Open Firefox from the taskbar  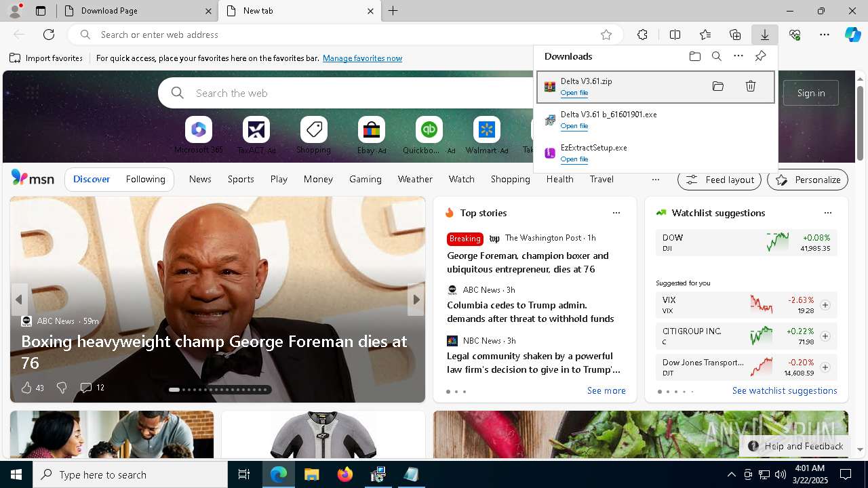point(344,474)
